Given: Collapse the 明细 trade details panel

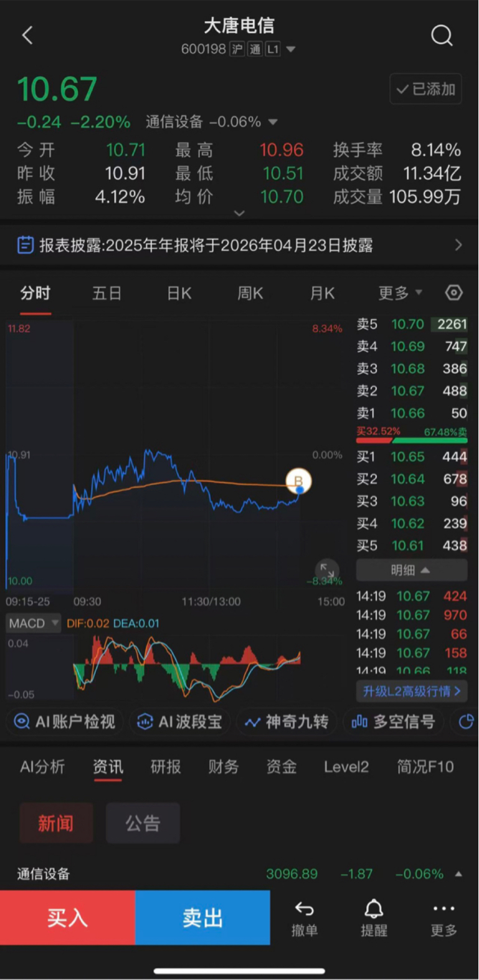Looking at the screenshot, I should pos(411,570).
